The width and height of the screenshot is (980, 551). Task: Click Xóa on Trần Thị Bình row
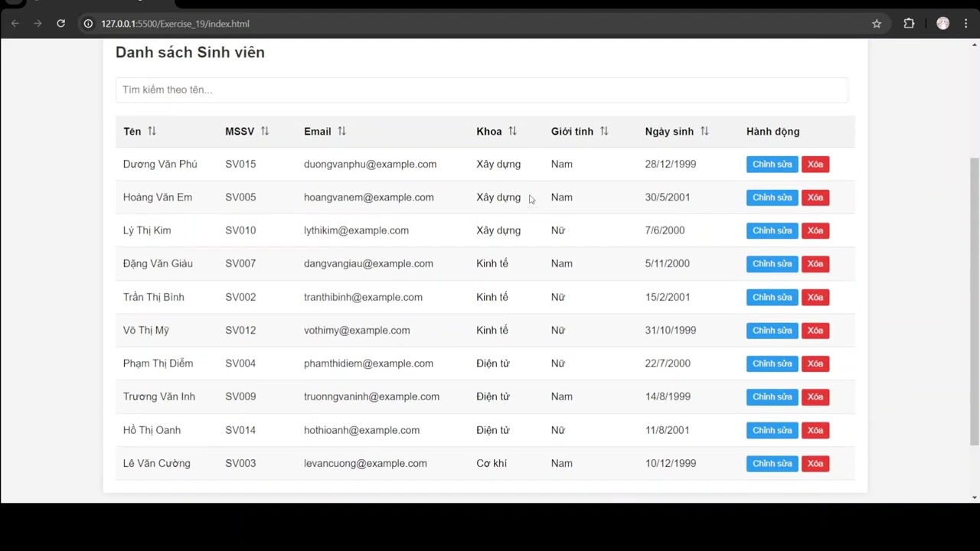pyautogui.click(x=815, y=297)
